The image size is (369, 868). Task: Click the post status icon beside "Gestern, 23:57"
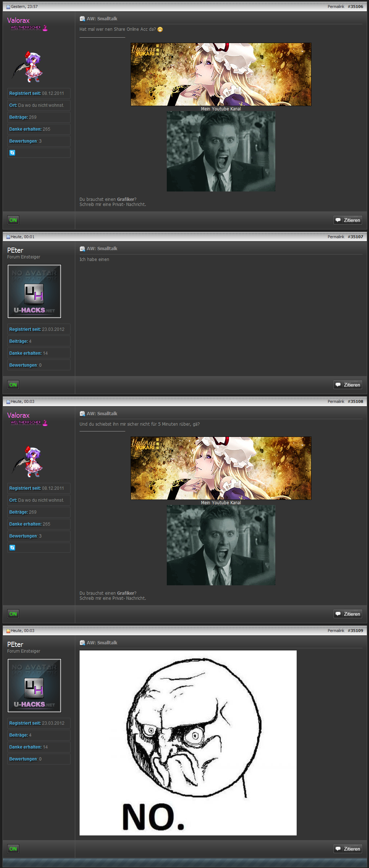[8, 7]
